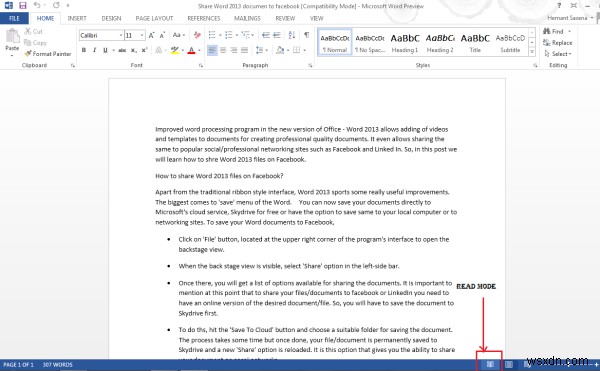Image resolution: width=600 pixels, height=371 pixels.
Task: Increase paragraph indent
Action: click(277, 35)
